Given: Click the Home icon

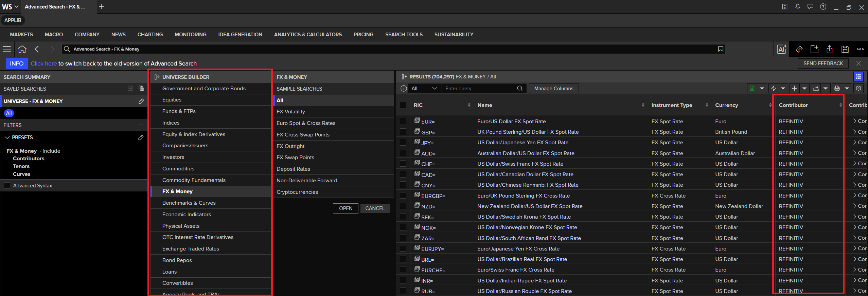Looking at the screenshot, I should point(22,49).
